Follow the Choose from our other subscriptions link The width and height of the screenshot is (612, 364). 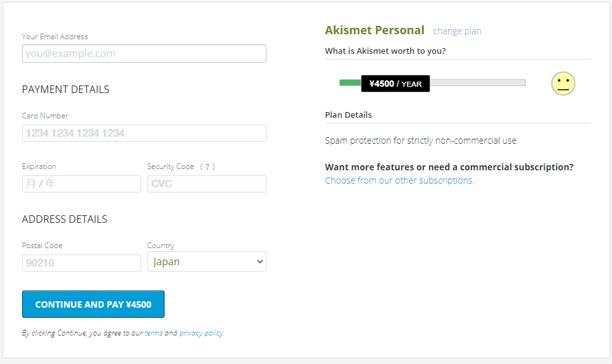coord(399,180)
